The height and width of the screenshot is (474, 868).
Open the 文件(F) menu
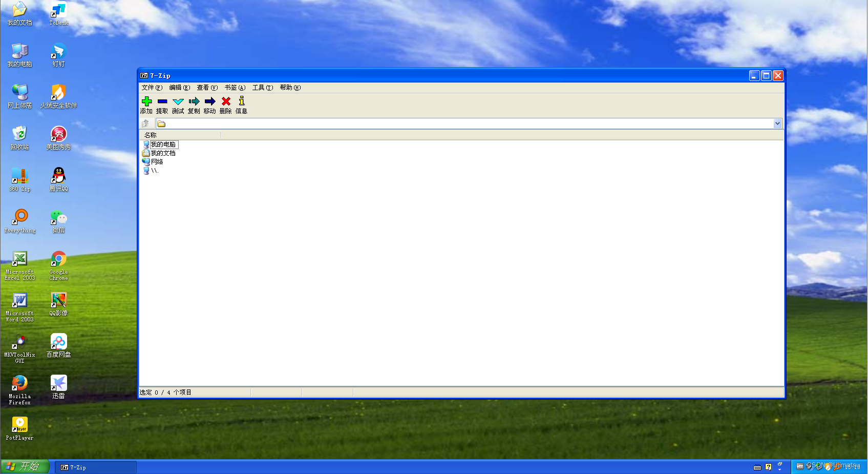click(x=152, y=88)
